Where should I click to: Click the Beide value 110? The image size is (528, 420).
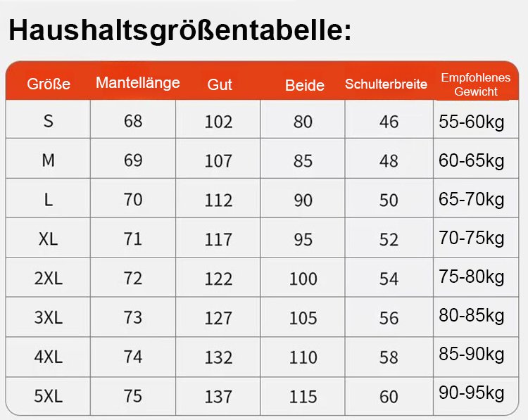(303, 357)
